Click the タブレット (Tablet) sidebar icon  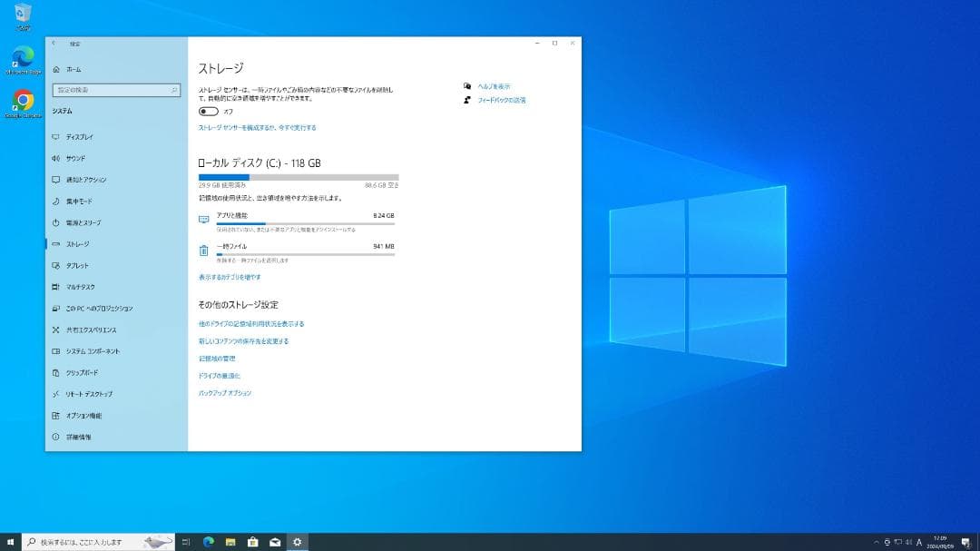tap(56, 265)
